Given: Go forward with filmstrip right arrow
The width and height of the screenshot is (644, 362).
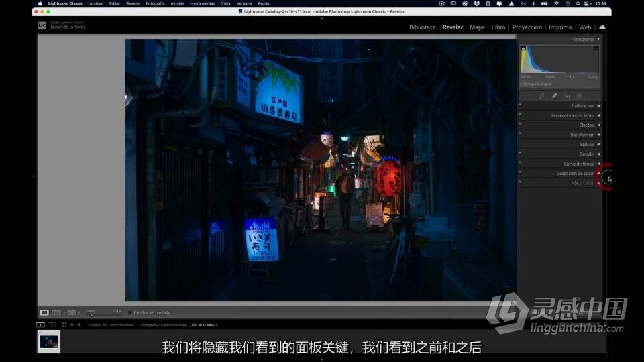Looking at the screenshot, I should [x=79, y=324].
